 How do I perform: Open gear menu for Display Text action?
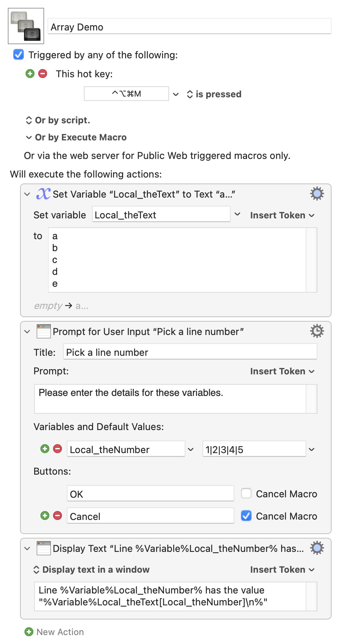(317, 548)
